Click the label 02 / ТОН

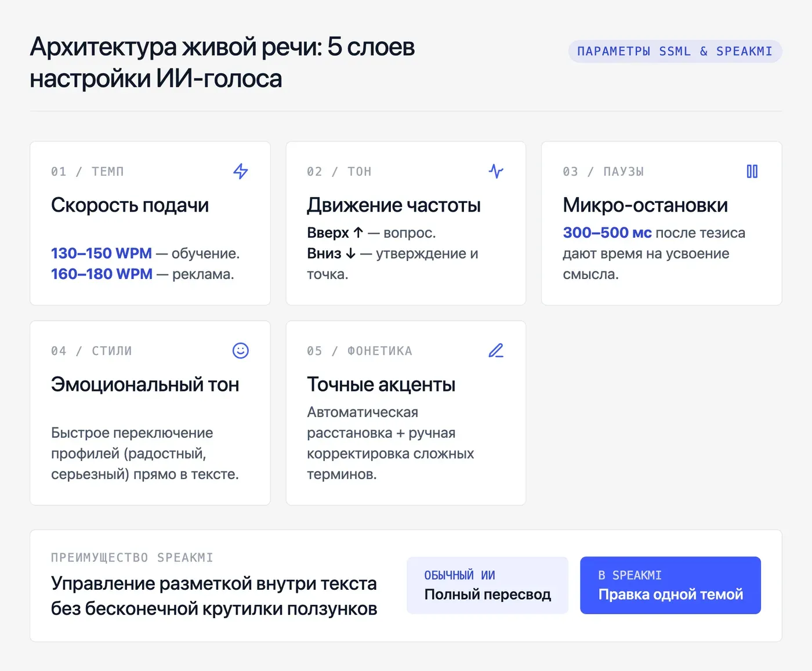point(339,172)
